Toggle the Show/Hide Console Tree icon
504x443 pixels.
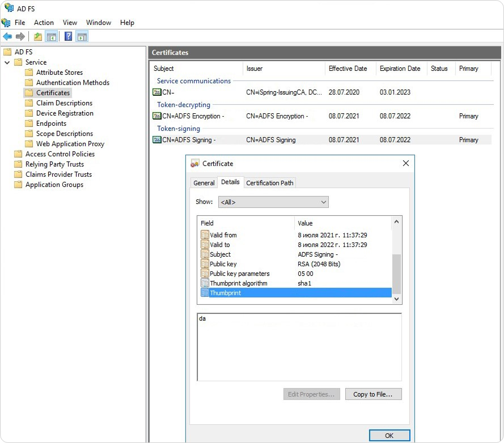coord(52,37)
